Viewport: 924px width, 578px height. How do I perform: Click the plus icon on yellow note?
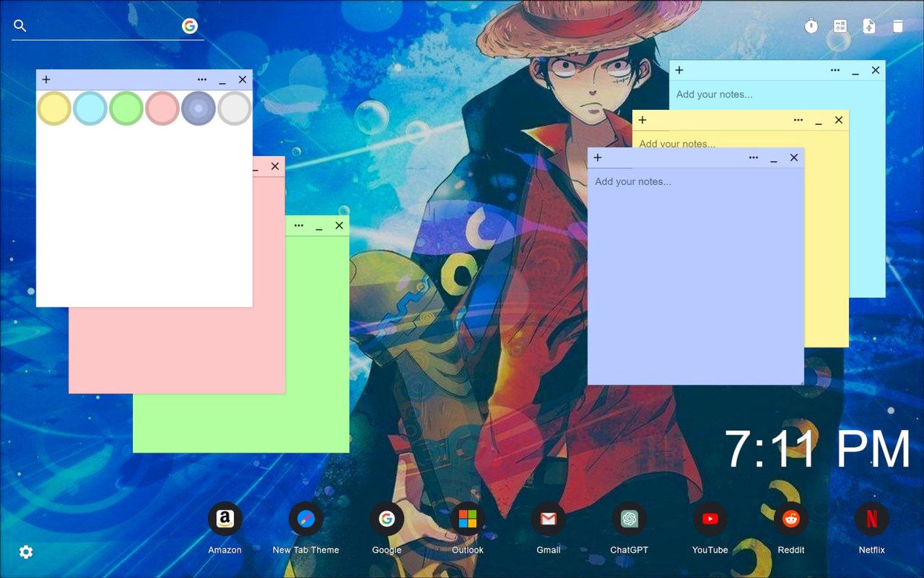point(642,120)
